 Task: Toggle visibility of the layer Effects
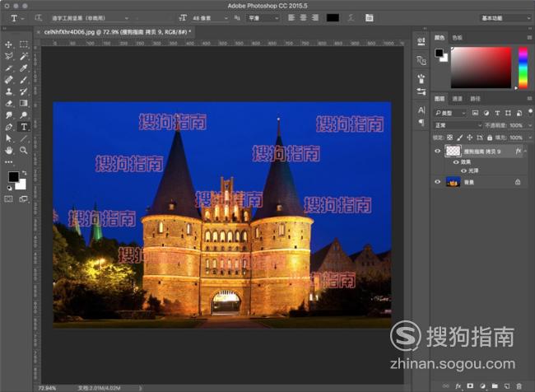456,162
